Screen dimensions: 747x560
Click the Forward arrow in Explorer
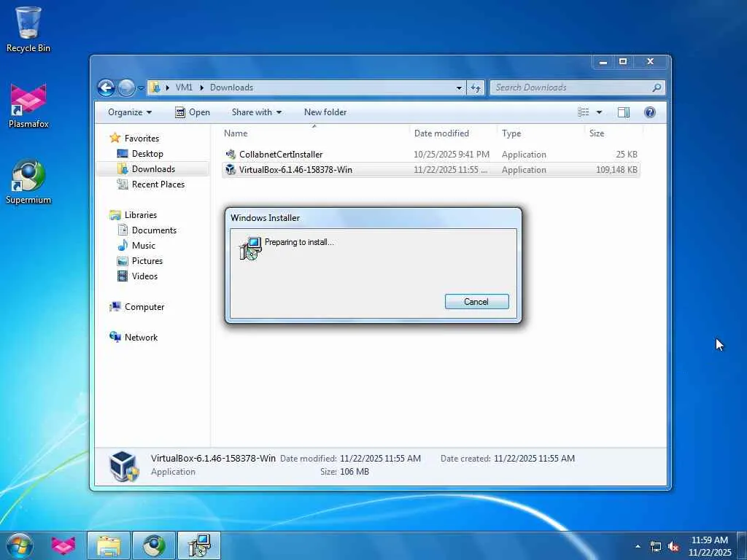[x=126, y=87]
